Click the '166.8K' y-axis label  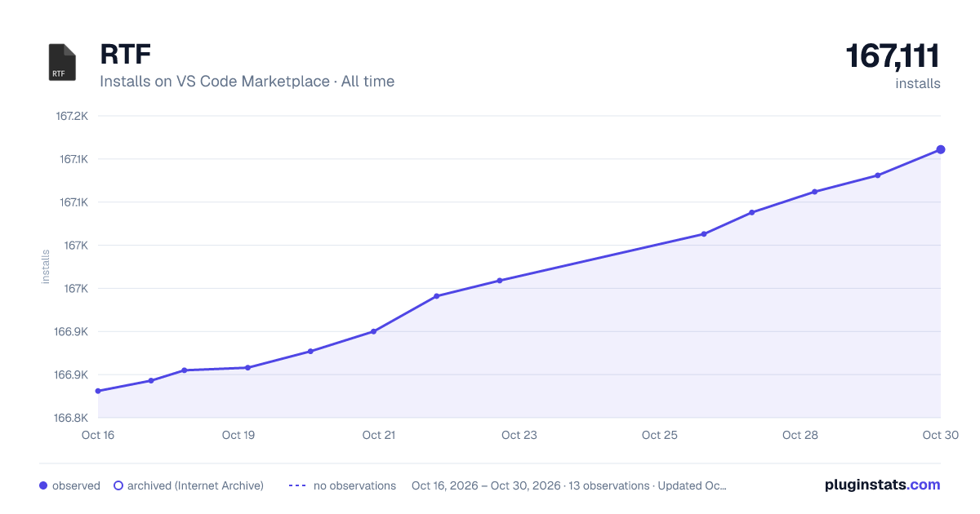point(71,418)
